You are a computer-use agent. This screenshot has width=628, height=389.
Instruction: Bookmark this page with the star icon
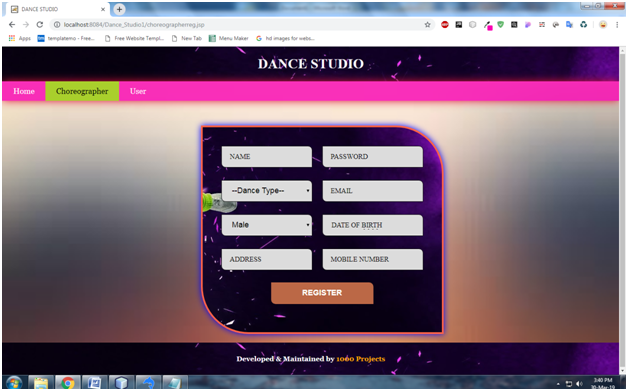tap(427, 24)
